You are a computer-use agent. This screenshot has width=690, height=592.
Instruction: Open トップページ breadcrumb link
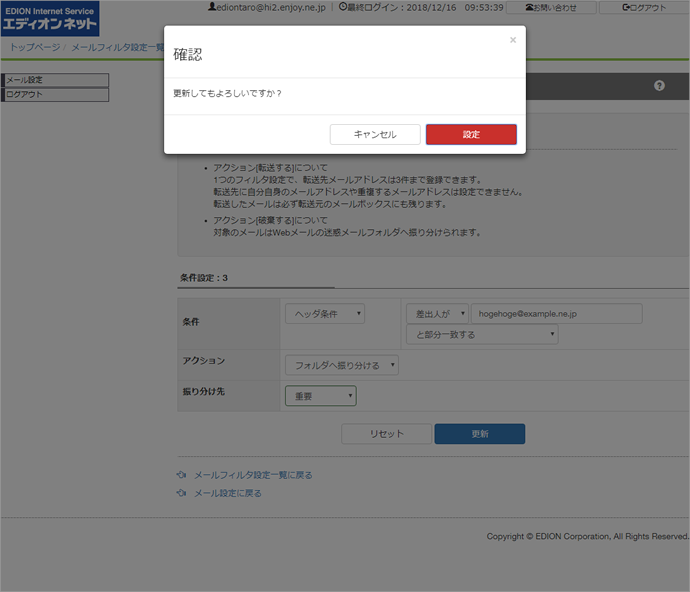pos(35,47)
